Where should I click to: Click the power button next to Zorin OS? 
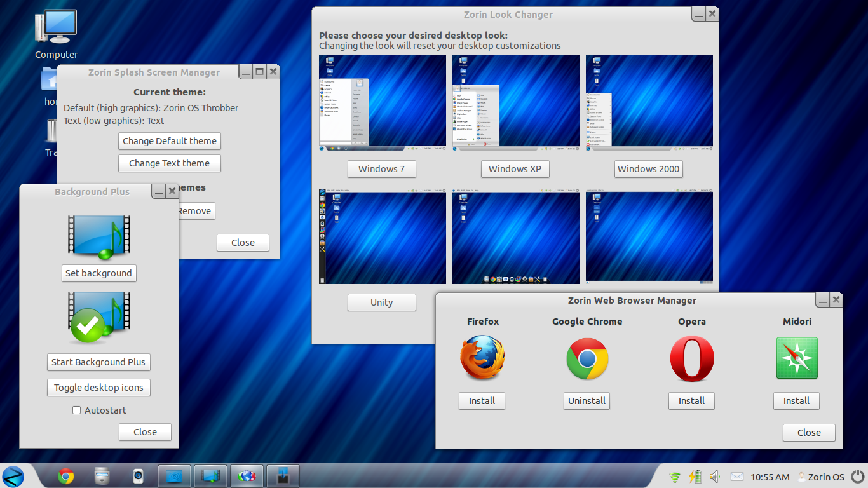pos(857,477)
